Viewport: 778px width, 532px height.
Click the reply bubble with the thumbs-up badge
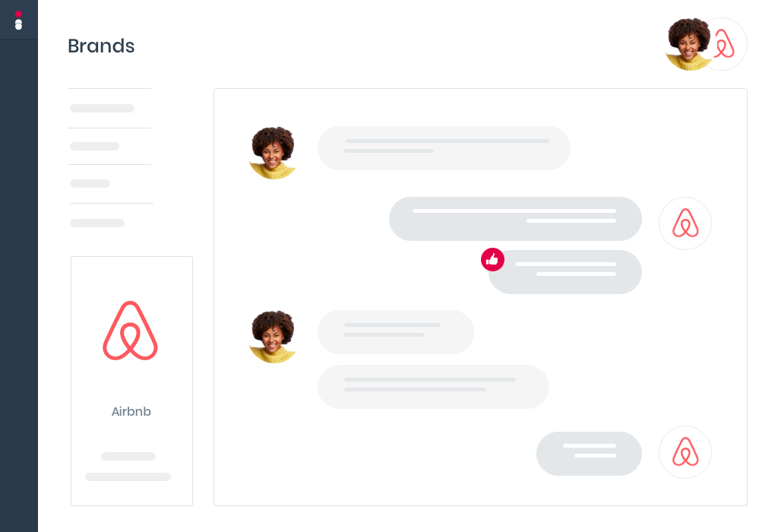[565, 272]
